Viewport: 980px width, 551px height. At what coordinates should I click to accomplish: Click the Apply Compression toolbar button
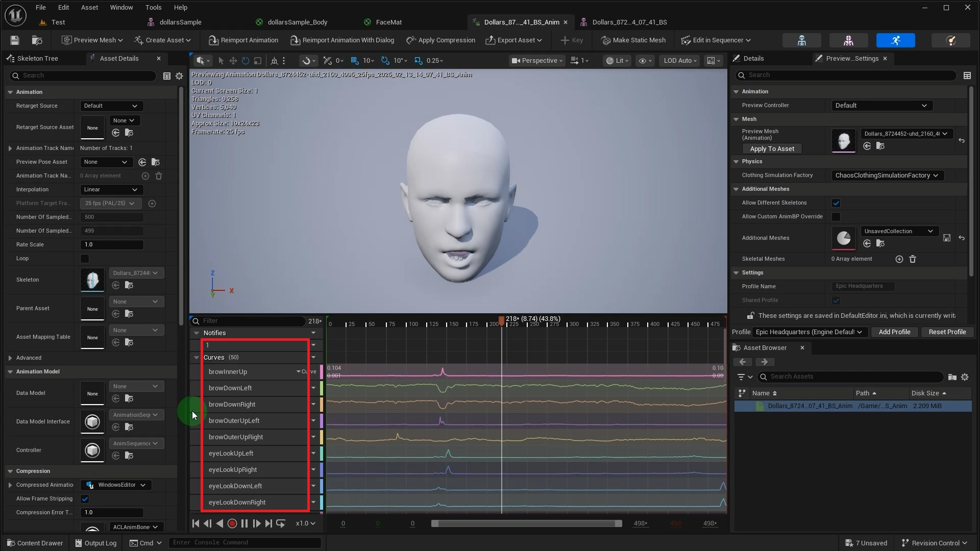click(x=440, y=40)
